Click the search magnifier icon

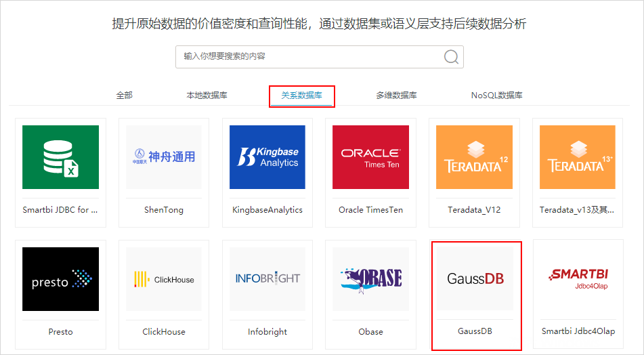[x=451, y=57]
